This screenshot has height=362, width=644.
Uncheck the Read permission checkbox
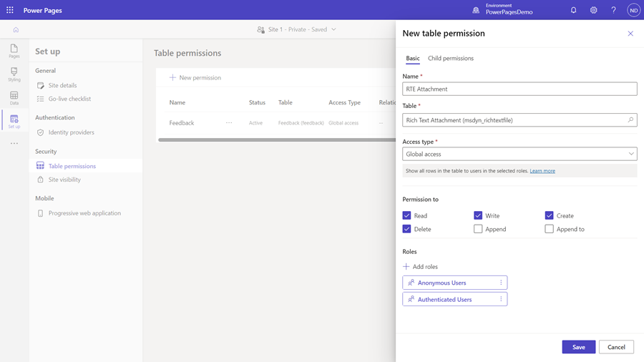click(x=406, y=215)
